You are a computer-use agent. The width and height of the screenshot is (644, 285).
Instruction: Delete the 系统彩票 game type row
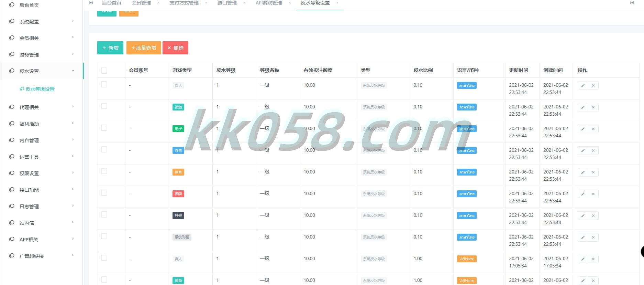point(593,237)
